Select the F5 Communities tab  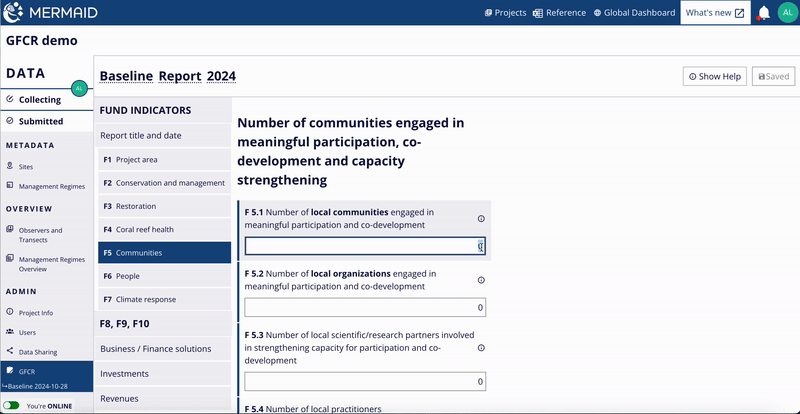pyautogui.click(x=165, y=253)
